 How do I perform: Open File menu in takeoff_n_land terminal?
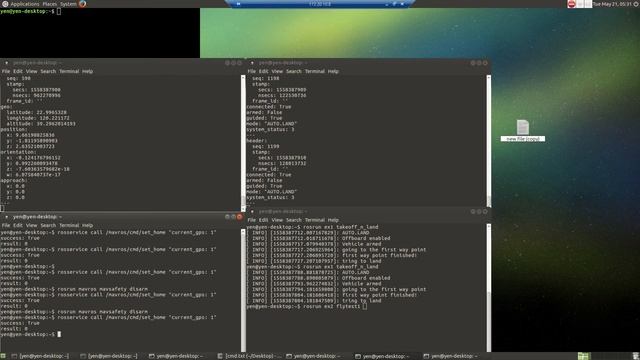click(251, 220)
